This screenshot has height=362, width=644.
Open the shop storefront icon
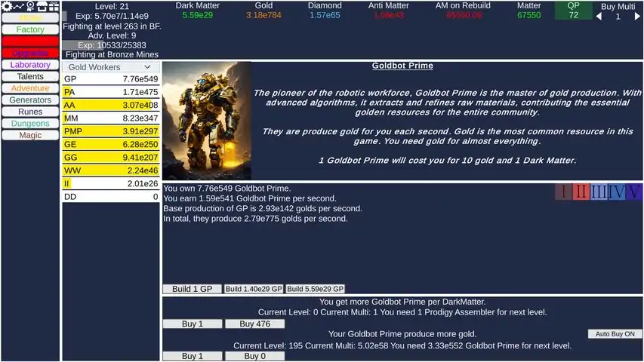coord(42,5)
